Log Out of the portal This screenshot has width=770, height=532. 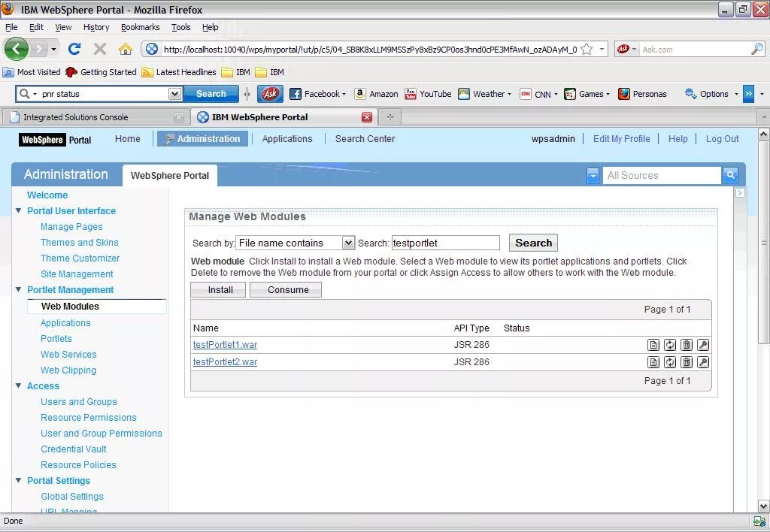722,139
